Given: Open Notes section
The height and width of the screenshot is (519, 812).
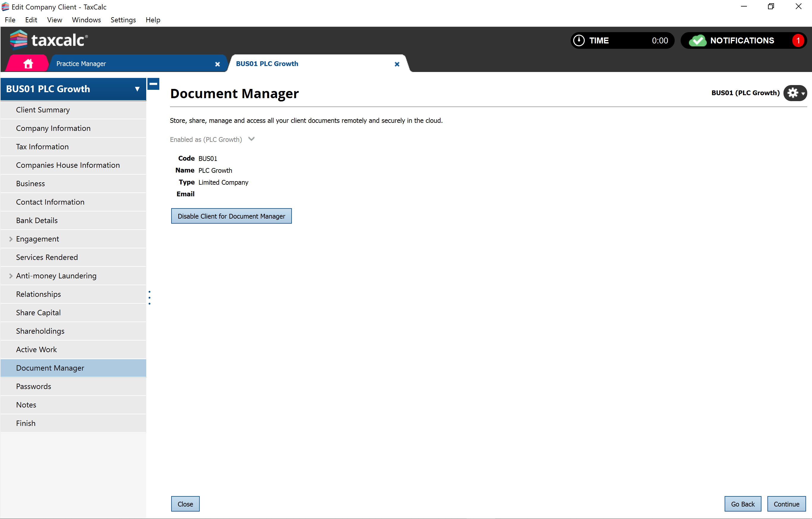Looking at the screenshot, I should point(73,405).
